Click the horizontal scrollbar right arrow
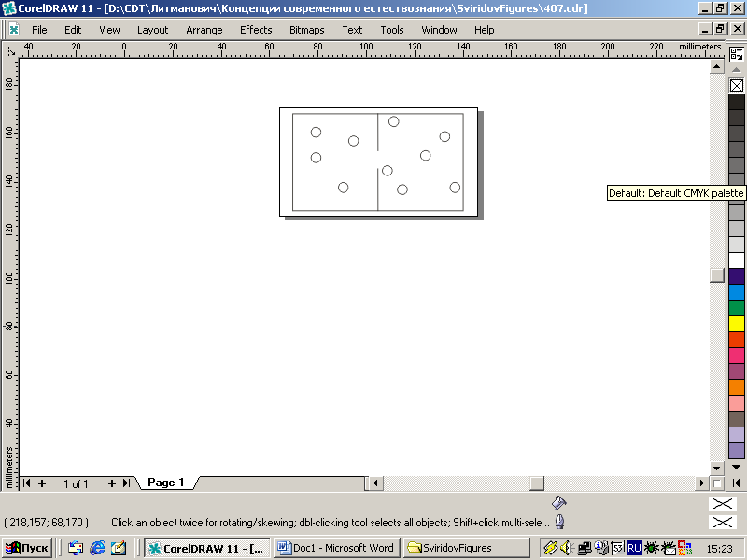 pos(702,483)
